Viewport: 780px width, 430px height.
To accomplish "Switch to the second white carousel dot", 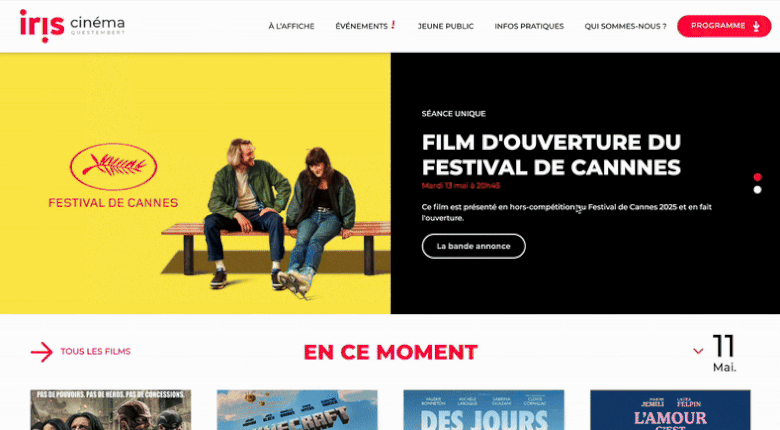I will tap(758, 190).
